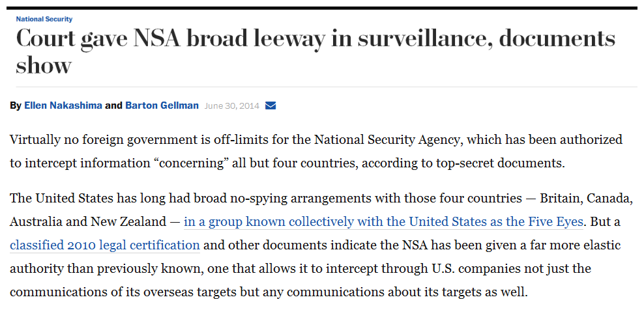The width and height of the screenshot is (644, 321).
Task: Open the National Security section link
Action: [x=44, y=20]
